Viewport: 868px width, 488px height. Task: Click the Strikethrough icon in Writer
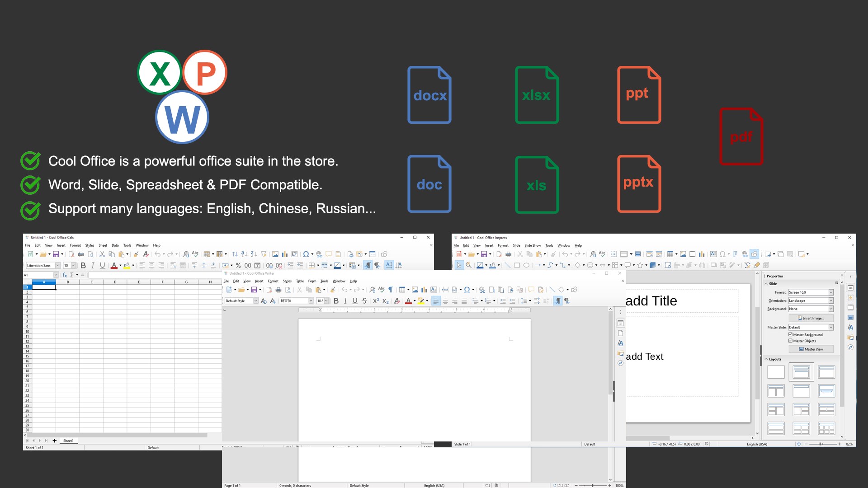[x=364, y=301]
